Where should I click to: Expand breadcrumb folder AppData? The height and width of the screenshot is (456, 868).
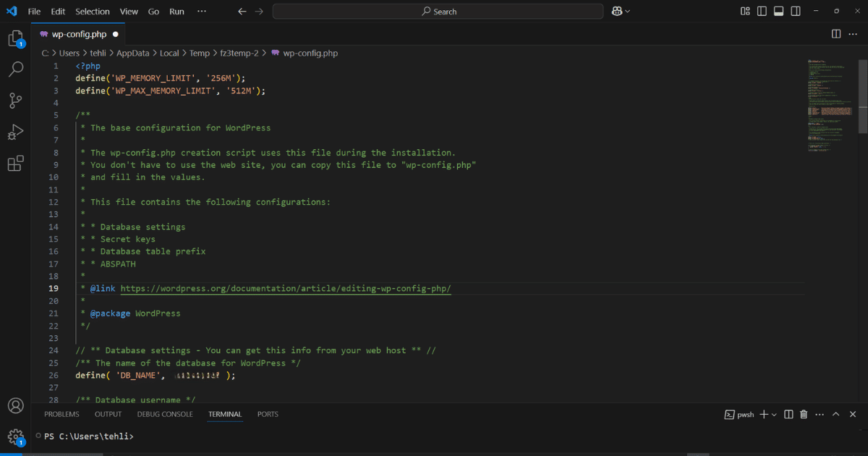pos(134,53)
